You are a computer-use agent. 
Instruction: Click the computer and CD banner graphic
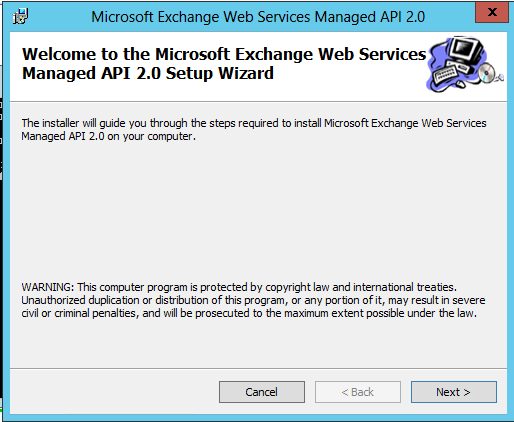point(465,64)
